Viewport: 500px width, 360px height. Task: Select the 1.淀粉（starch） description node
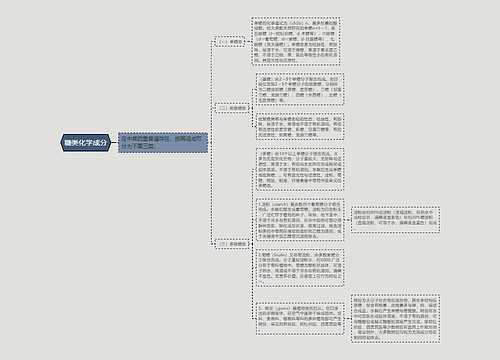[x=300, y=220]
